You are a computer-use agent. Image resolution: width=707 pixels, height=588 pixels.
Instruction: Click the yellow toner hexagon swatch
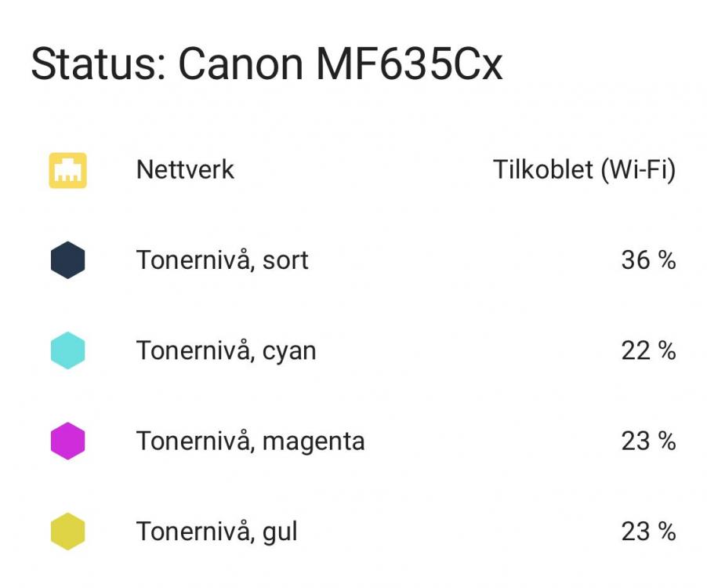click(x=68, y=532)
